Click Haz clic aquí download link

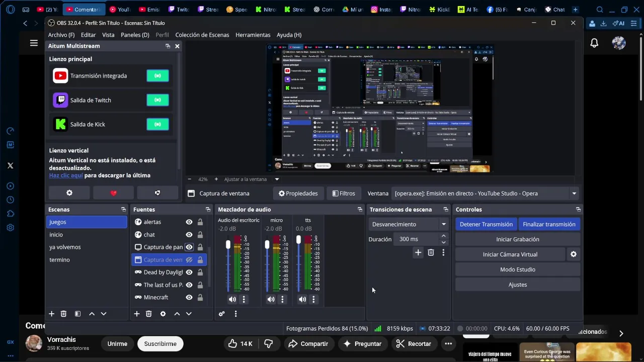click(66, 175)
